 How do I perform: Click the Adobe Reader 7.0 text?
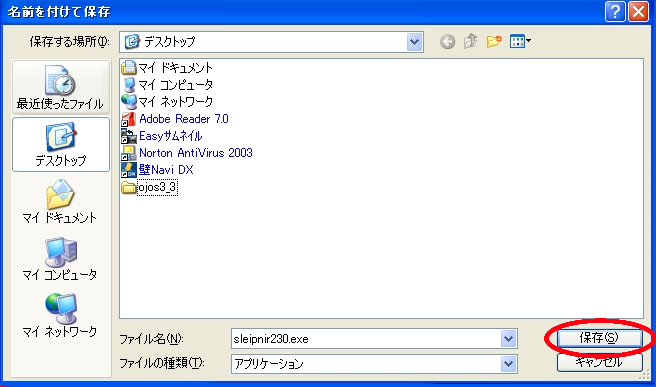point(184,119)
